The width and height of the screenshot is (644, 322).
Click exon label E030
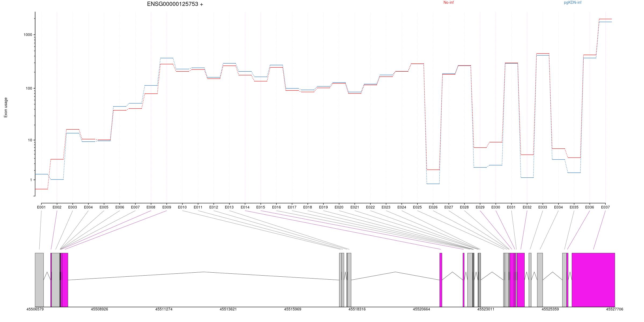496,207
